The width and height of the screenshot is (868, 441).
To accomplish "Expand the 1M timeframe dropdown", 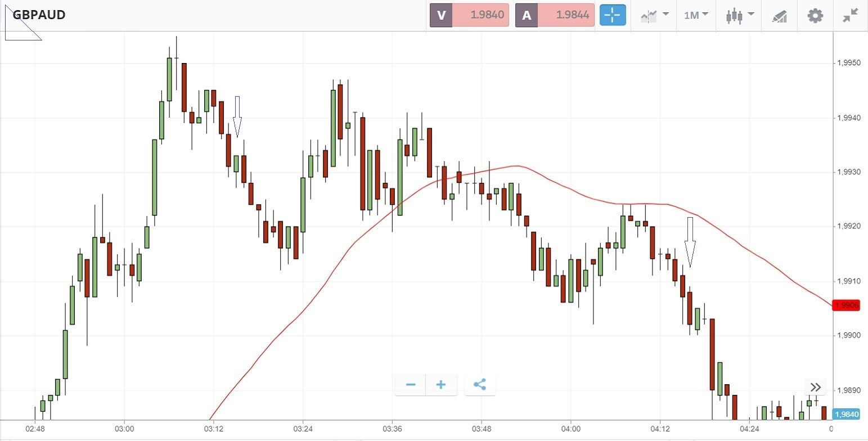I will coord(696,15).
